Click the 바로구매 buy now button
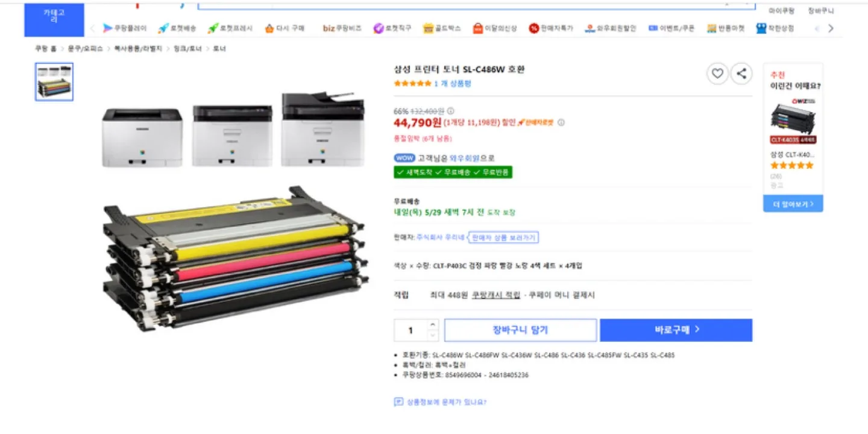The image size is (868, 434). pos(676,330)
